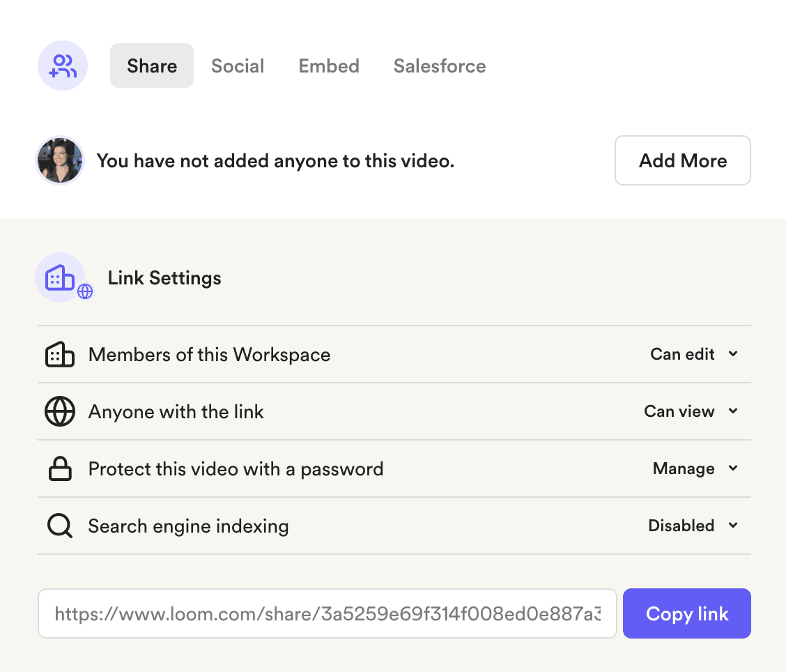Expand the Can view permission dropdown
This screenshot has height=672, width=786.
pos(690,411)
